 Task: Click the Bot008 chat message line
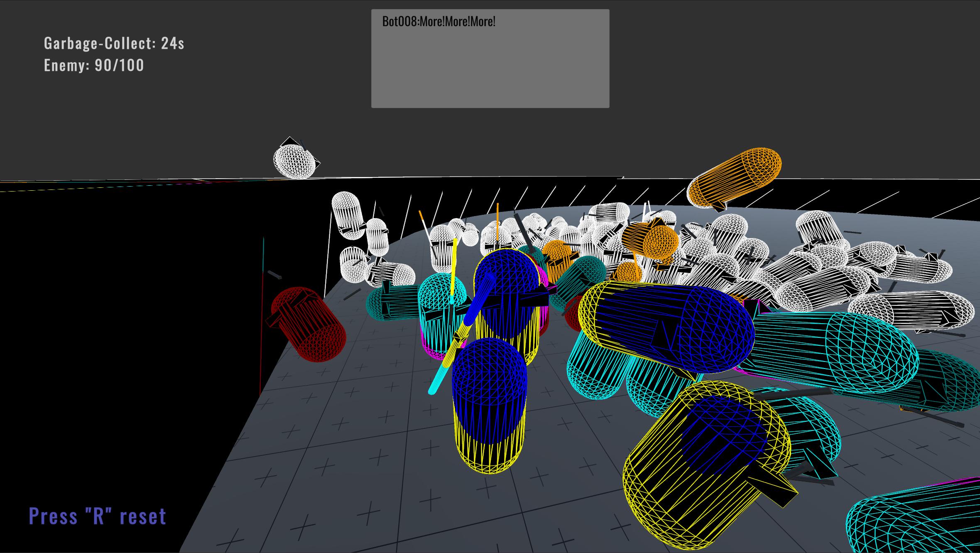pos(439,22)
